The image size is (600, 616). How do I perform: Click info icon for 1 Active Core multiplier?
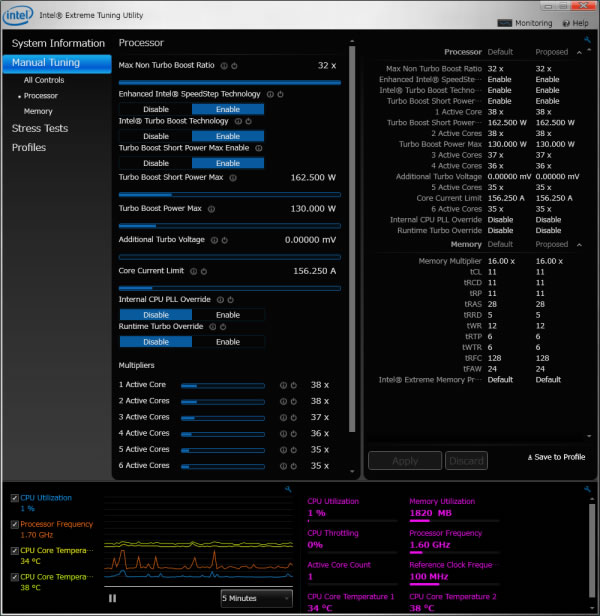coord(283,385)
